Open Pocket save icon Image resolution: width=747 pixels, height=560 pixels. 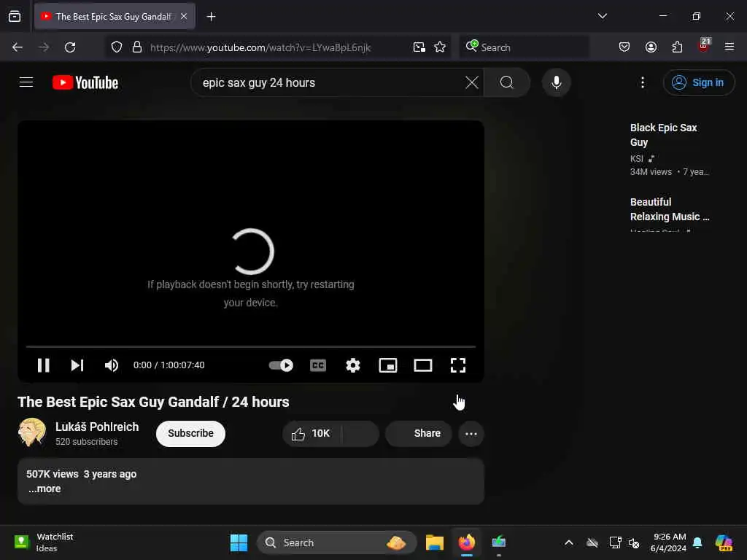pyautogui.click(x=624, y=47)
